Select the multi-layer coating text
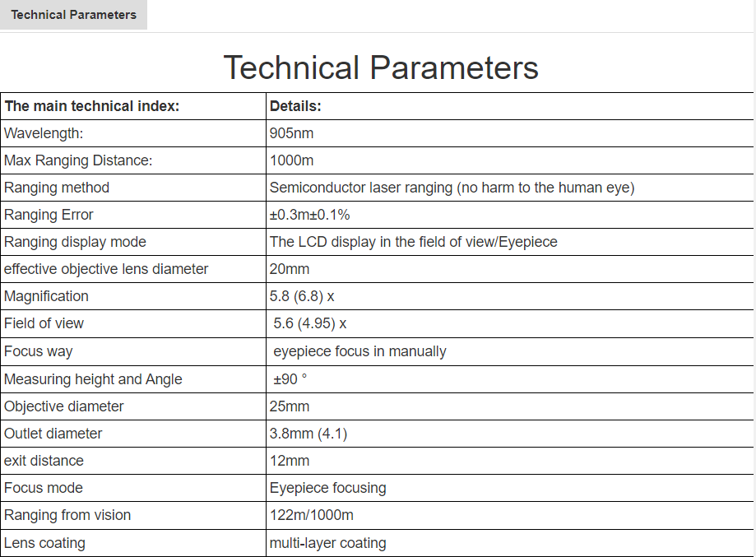 point(328,543)
